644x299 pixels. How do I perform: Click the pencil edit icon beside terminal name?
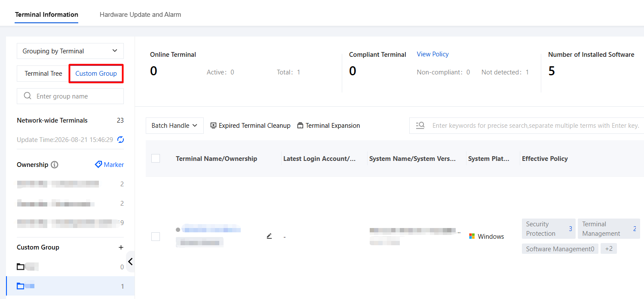(x=269, y=236)
